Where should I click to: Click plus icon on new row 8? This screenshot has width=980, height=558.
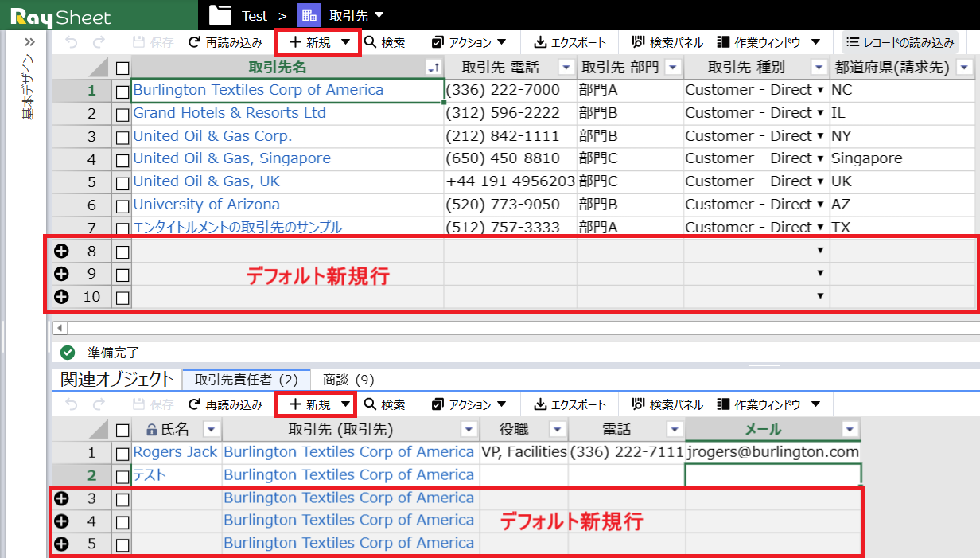(x=61, y=252)
